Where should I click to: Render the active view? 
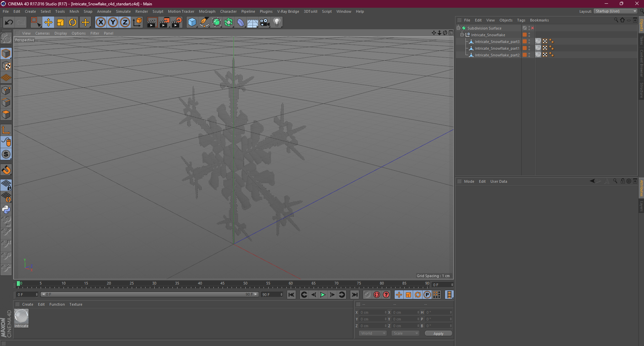152,23
